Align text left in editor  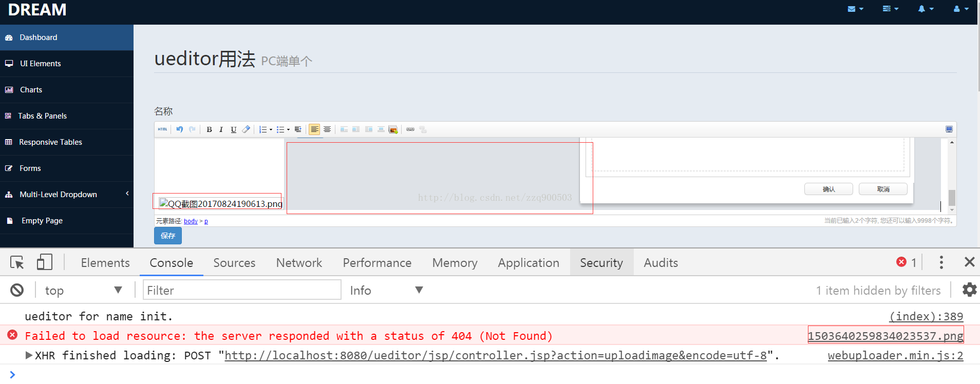(x=314, y=129)
